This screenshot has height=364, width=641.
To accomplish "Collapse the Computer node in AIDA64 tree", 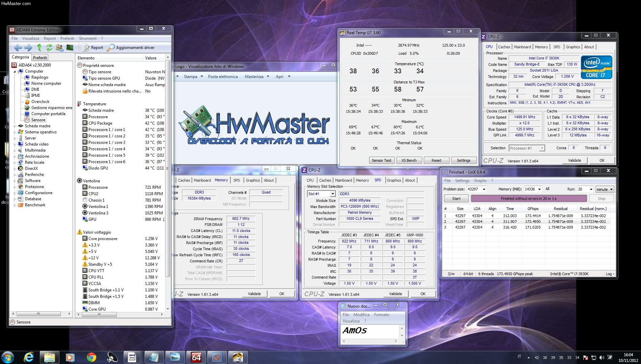I will tap(15, 72).
